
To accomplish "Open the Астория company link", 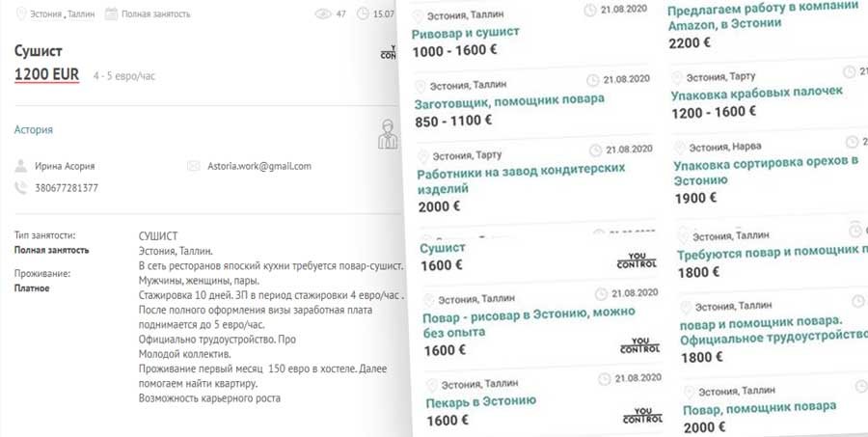I will (x=33, y=129).
